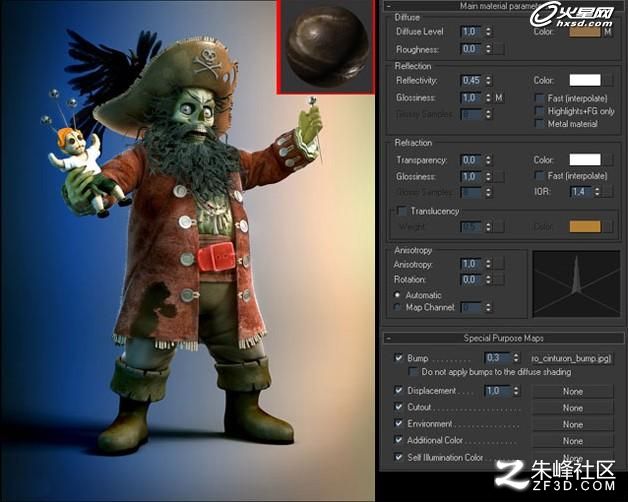Image resolution: width=628 pixels, height=502 pixels.
Task: Open the Diffuse color swatch
Action: pyautogui.click(x=585, y=32)
